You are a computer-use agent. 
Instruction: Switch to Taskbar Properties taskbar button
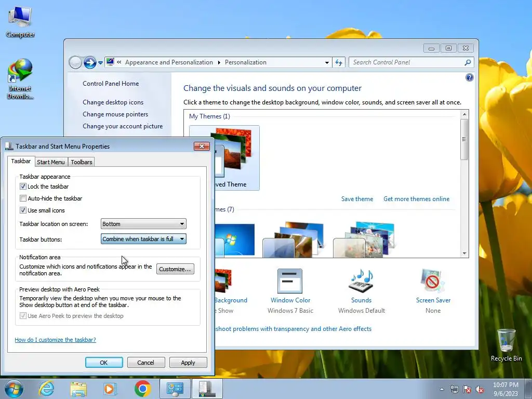(x=207, y=389)
